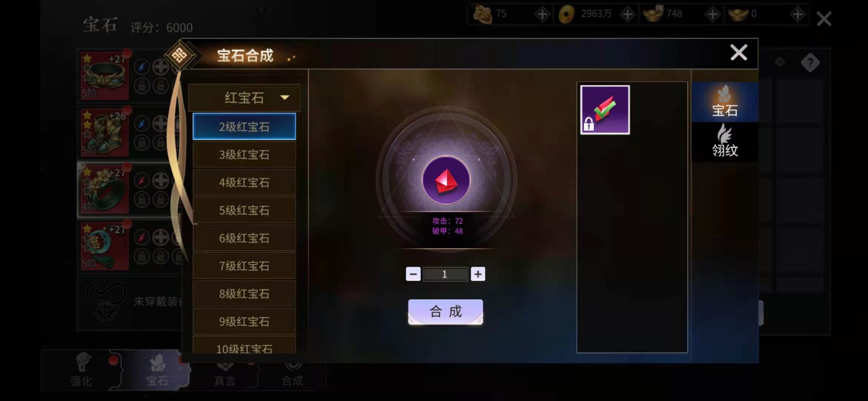Close the 宝石合成 dialog
Screen dimensions: 868x401
click(739, 52)
